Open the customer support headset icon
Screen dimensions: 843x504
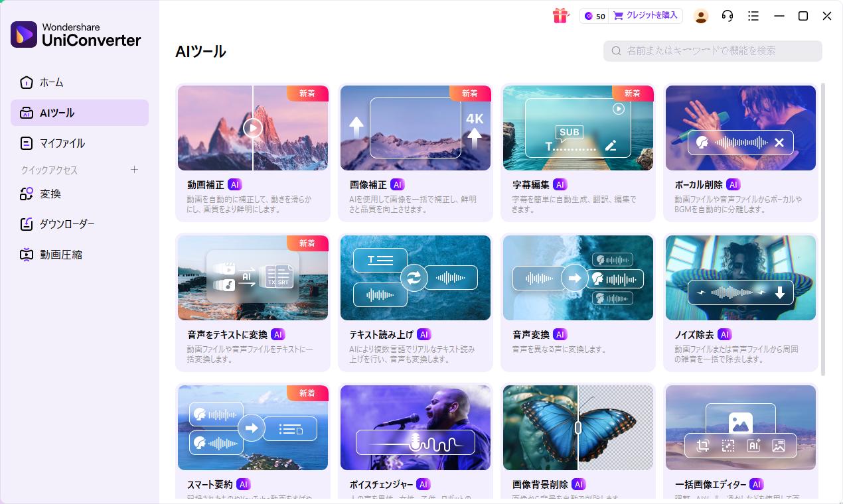727,16
